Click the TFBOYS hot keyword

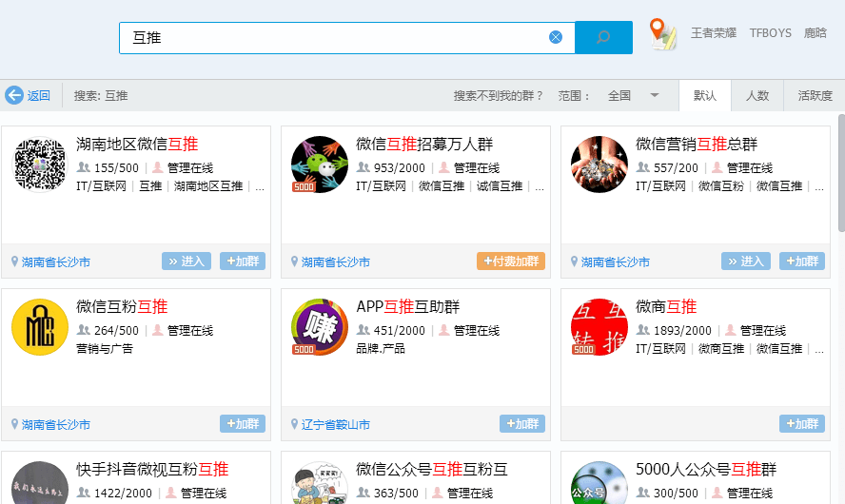click(x=771, y=33)
